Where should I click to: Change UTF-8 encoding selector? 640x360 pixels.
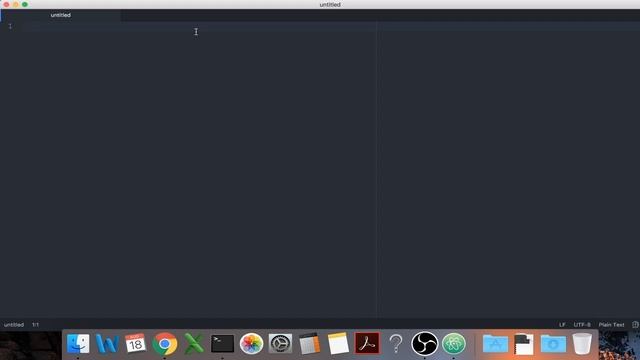click(x=582, y=325)
